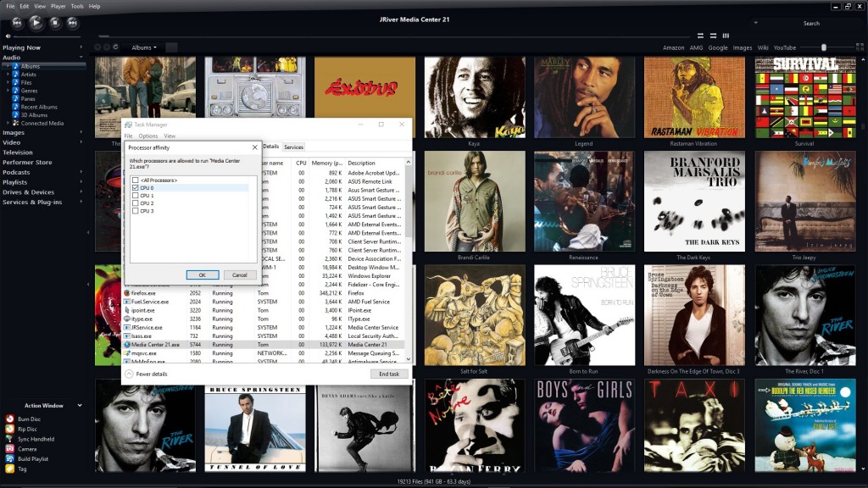Image resolution: width=868 pixels, height=488 pixels.
Task: Open the search options dropdown arrow
Action: click(x=755, y=23)
